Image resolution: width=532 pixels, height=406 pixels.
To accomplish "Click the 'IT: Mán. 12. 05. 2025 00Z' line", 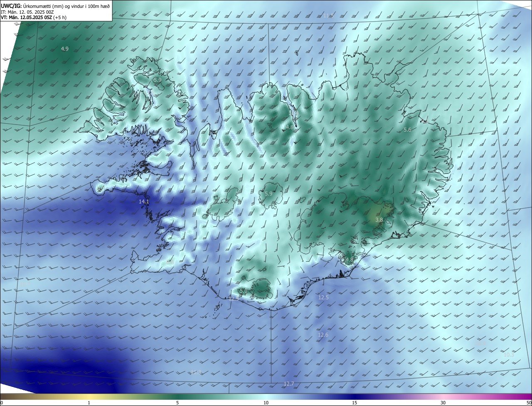I will point(27,12).
